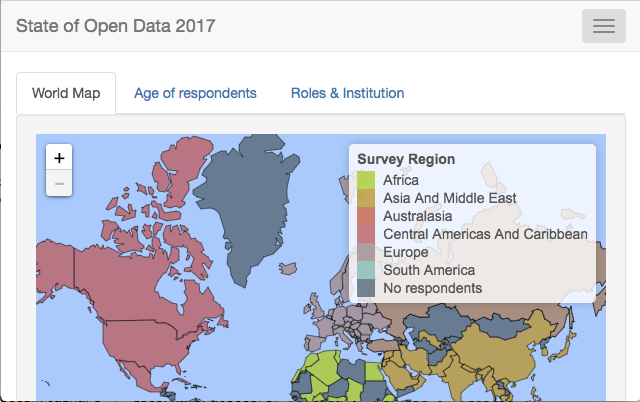Switch to Age of respondents tab
640x402 pixels.
pyautogui.click(x=195, y=93)
